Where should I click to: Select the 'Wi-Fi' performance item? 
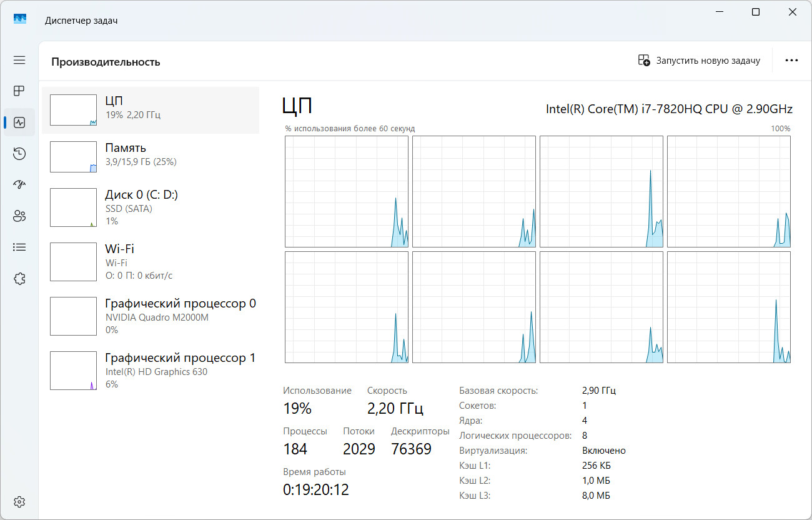tap(151, 262)
